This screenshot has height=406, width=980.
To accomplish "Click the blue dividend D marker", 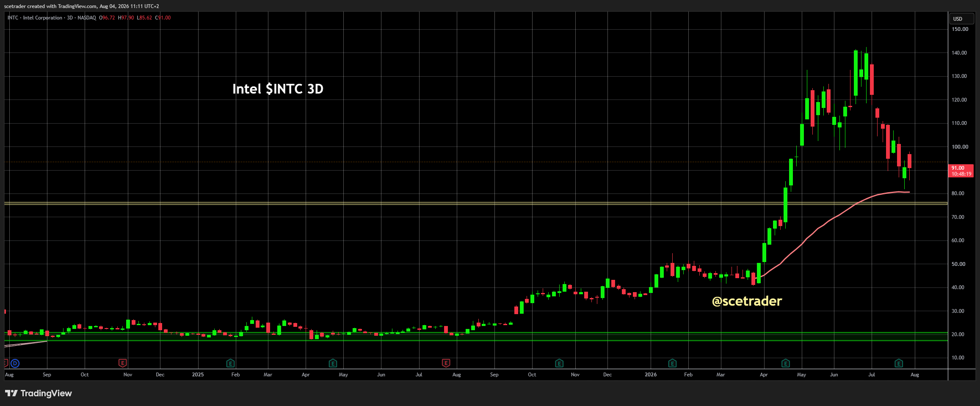I will tap(15, 363).
